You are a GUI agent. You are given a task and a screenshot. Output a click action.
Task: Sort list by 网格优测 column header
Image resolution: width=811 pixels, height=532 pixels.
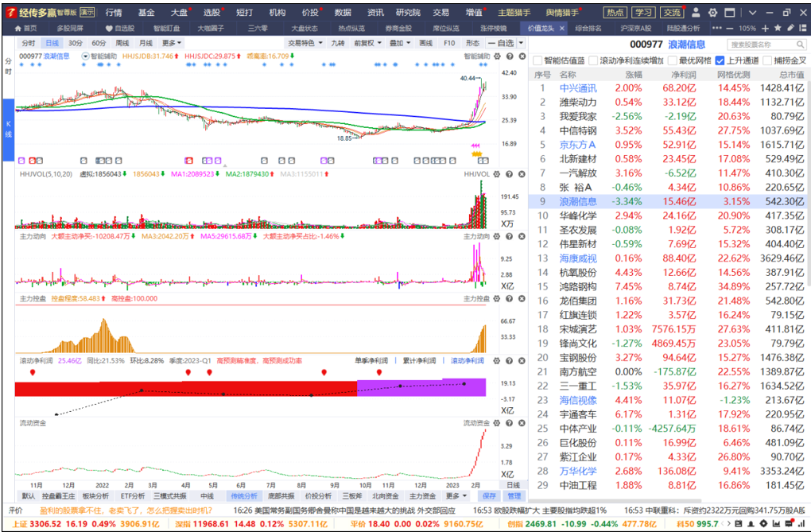tap(733, 75)
